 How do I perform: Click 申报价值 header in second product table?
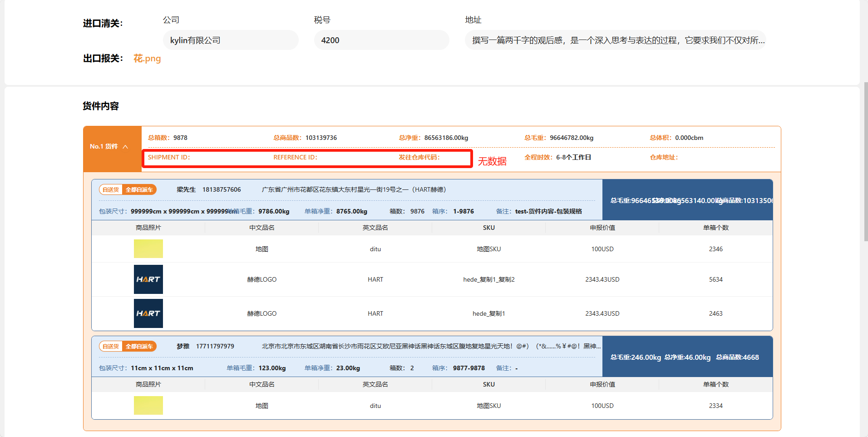point(602,384)
